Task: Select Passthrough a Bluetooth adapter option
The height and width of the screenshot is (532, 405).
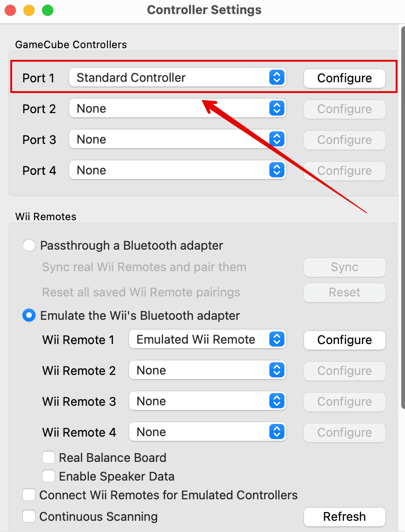Action: click(29, 245)
